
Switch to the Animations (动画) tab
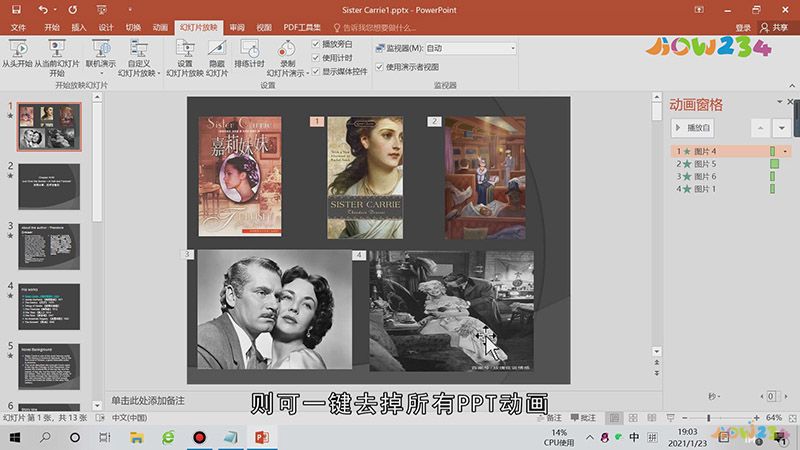pos(160,28)
